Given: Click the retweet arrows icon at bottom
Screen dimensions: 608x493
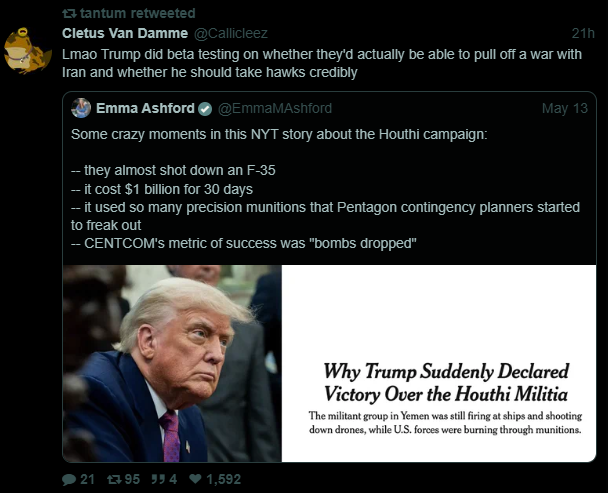Looking at the screenshot, I should 114,480.
